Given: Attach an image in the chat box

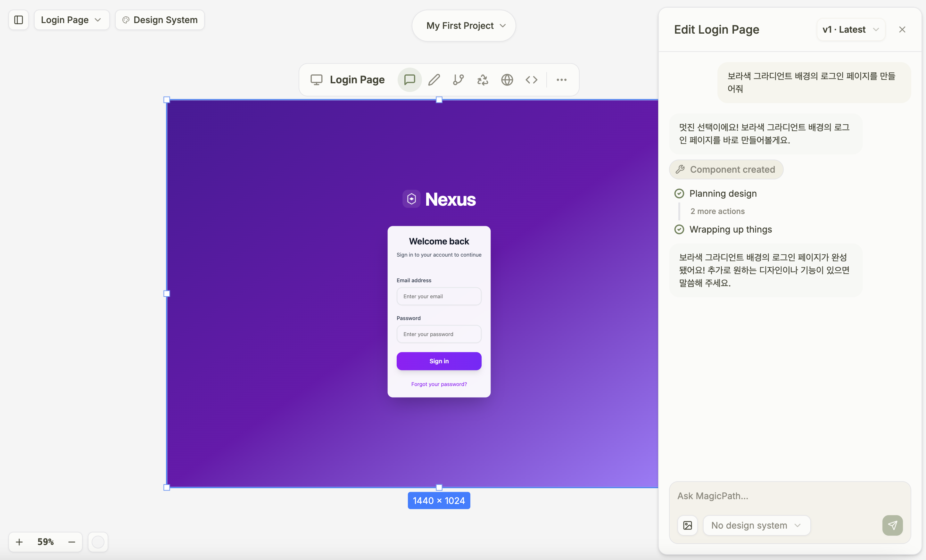Looking at the screenshot, I should [x=687, y=525].
